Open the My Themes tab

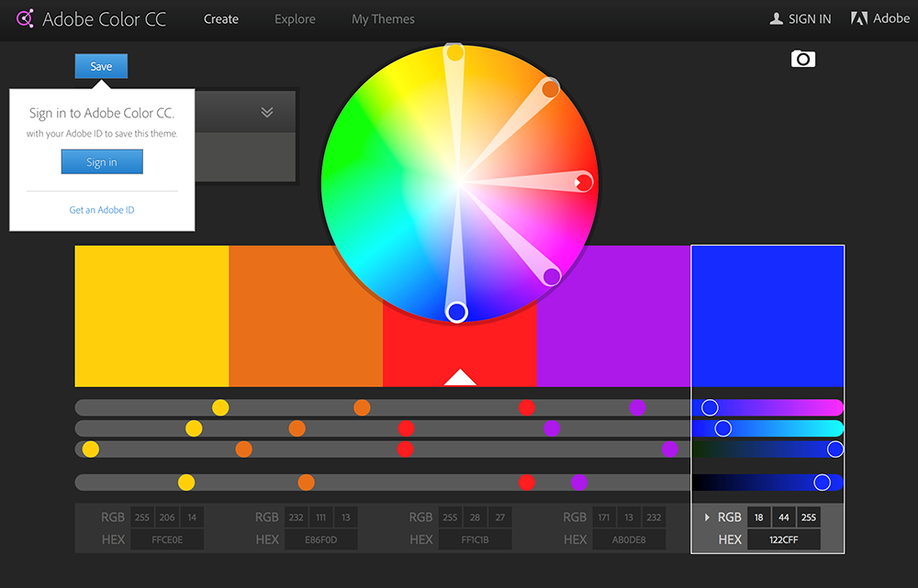(383, 19)
